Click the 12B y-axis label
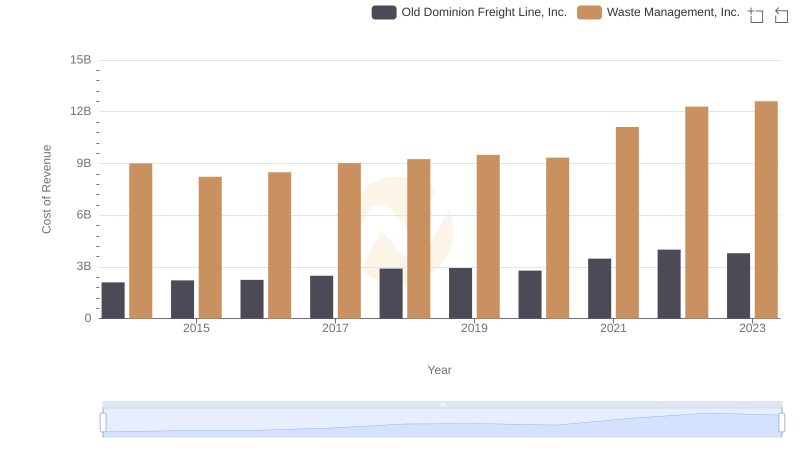Image resolution: width=800 pixels, height=461 pixels. (81, 111)
